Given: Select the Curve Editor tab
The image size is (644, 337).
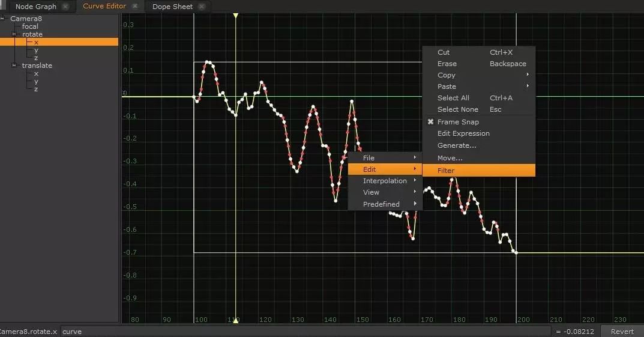Looking at the screenshot, I should pos(104,6).
